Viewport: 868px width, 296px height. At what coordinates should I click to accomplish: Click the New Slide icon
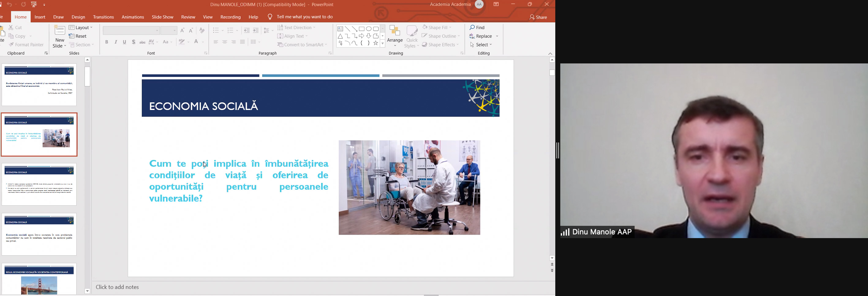coord(60,31)
